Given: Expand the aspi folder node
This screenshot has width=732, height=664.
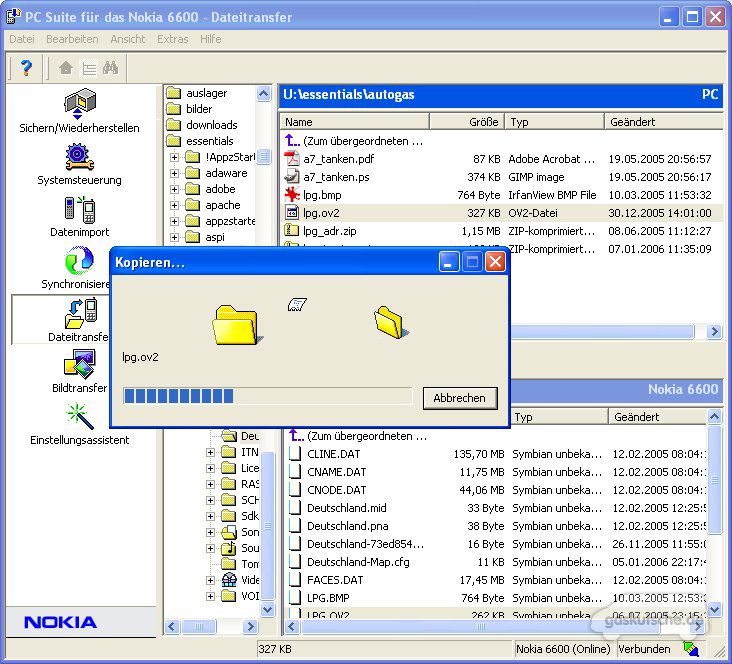Looking at the screenshot, I should pyautogui.click(x=174, y=237).
